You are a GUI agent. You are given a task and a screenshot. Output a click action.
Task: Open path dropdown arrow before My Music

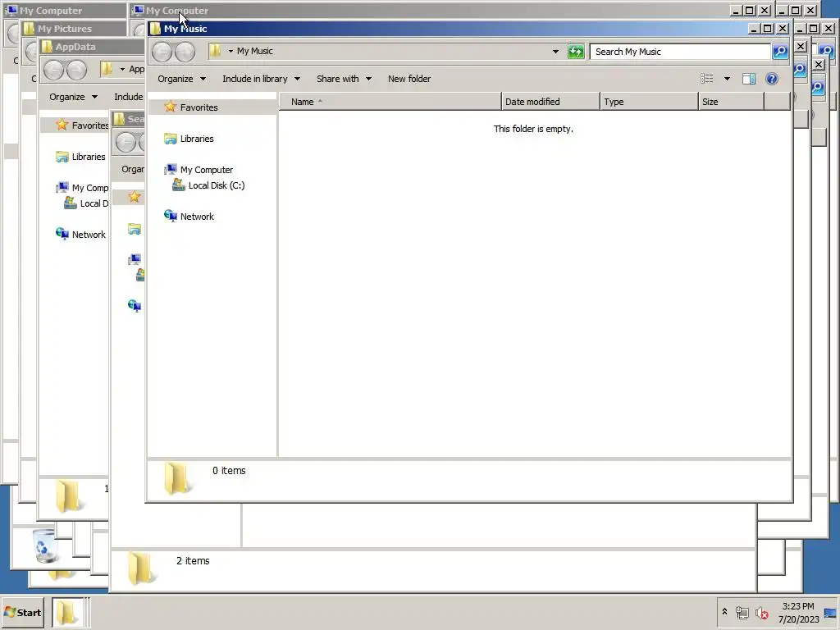[231, 52]
